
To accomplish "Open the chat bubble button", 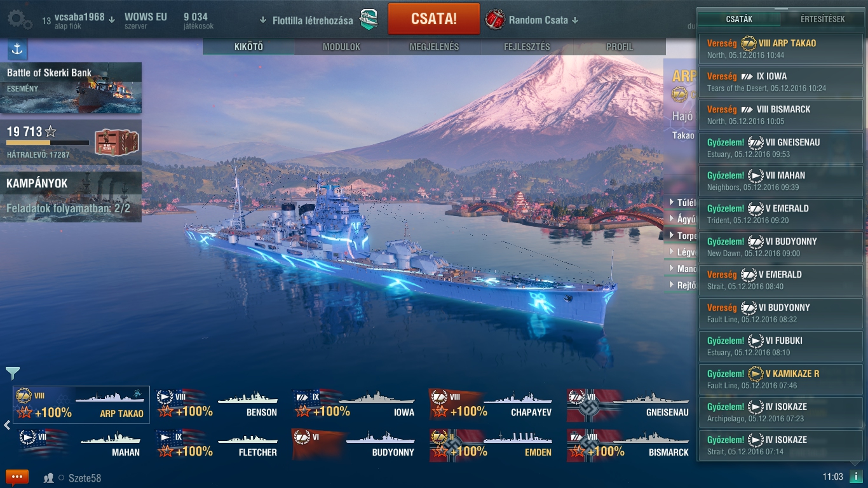I will pyautogui.click(x=17, y=477).
